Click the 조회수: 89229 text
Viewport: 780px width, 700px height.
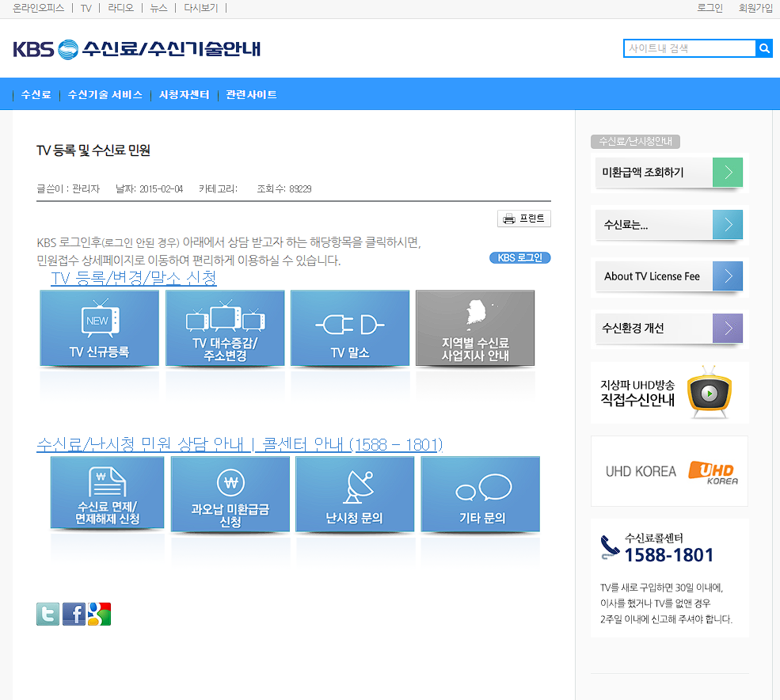coord(284,189)
